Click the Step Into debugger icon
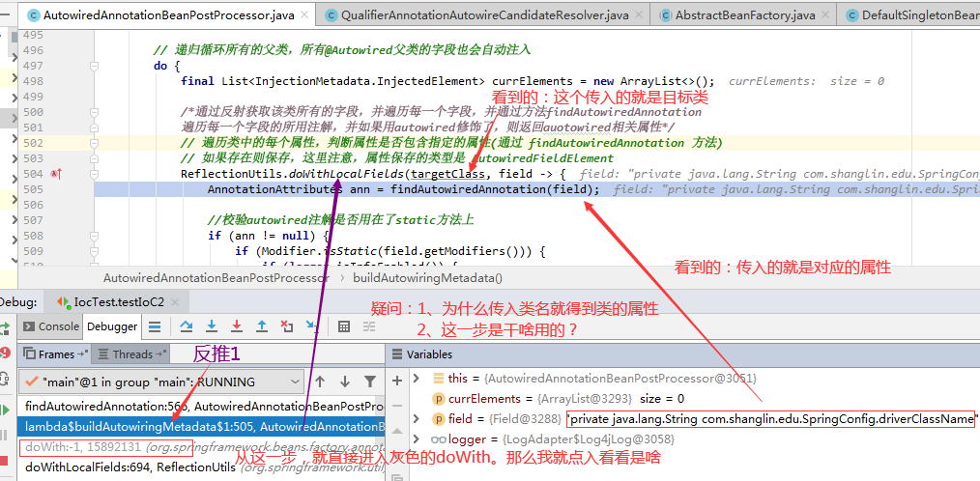 [x=212, y=326]
